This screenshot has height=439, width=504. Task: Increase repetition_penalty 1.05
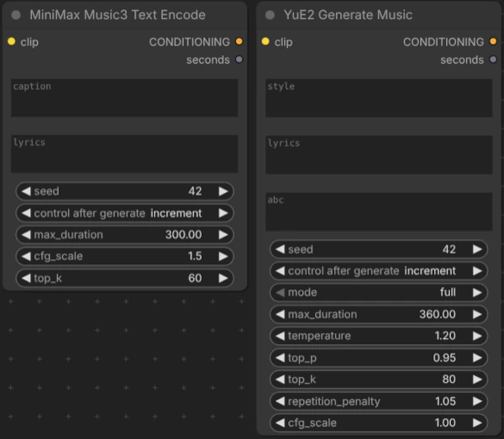[x=477, y=401]
